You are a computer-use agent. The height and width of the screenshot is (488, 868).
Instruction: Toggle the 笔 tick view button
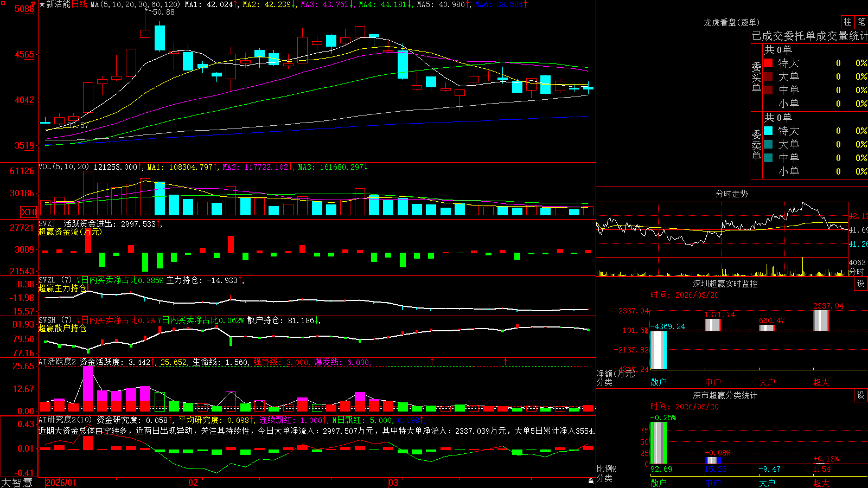click(861, 22)
